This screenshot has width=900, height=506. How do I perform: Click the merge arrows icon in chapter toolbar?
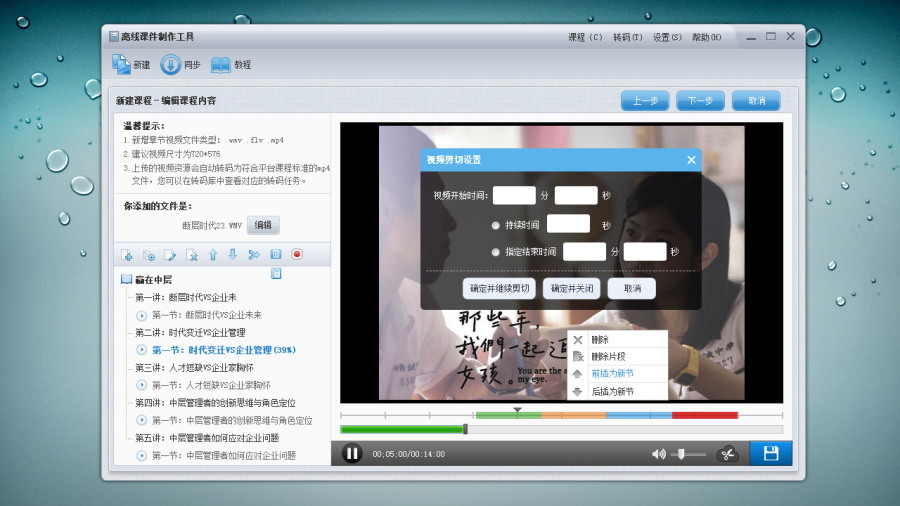coord(254,255)
